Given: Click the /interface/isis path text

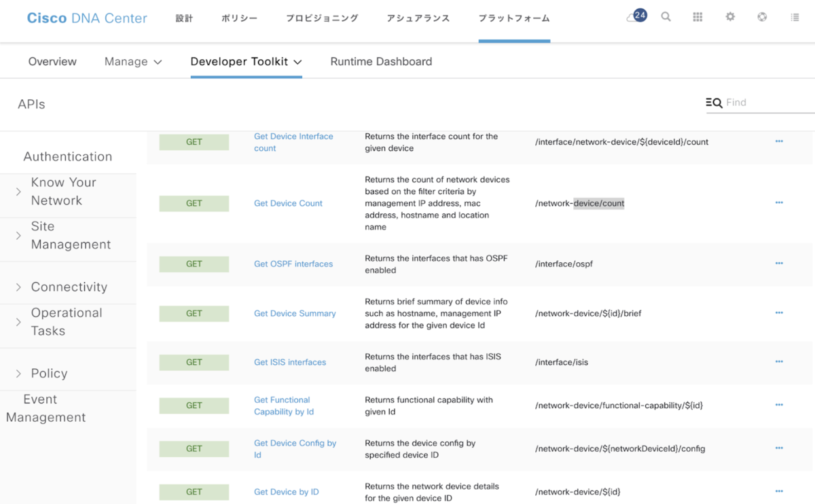Looking at the screenshot, I should coord(562,362).
